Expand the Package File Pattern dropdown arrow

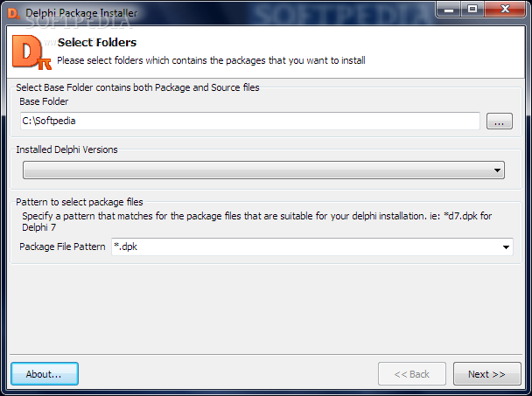[506, 247]
